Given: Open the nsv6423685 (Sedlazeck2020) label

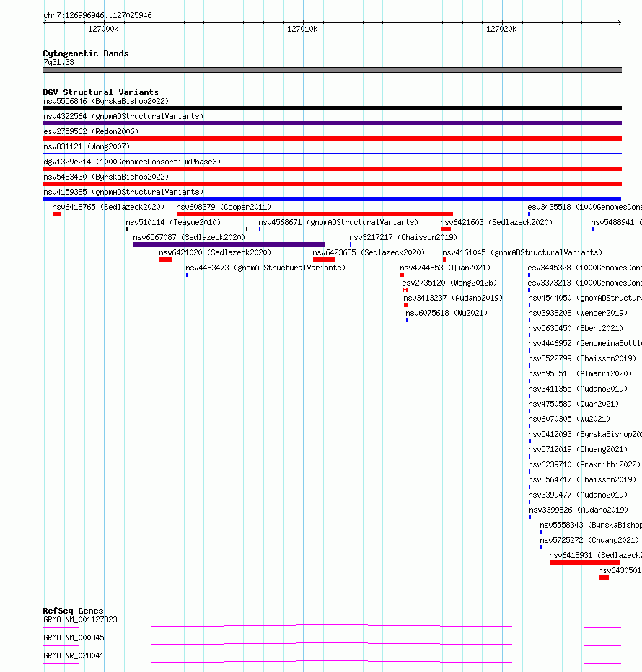Looking at the screenshot, I should coord(369,252).
